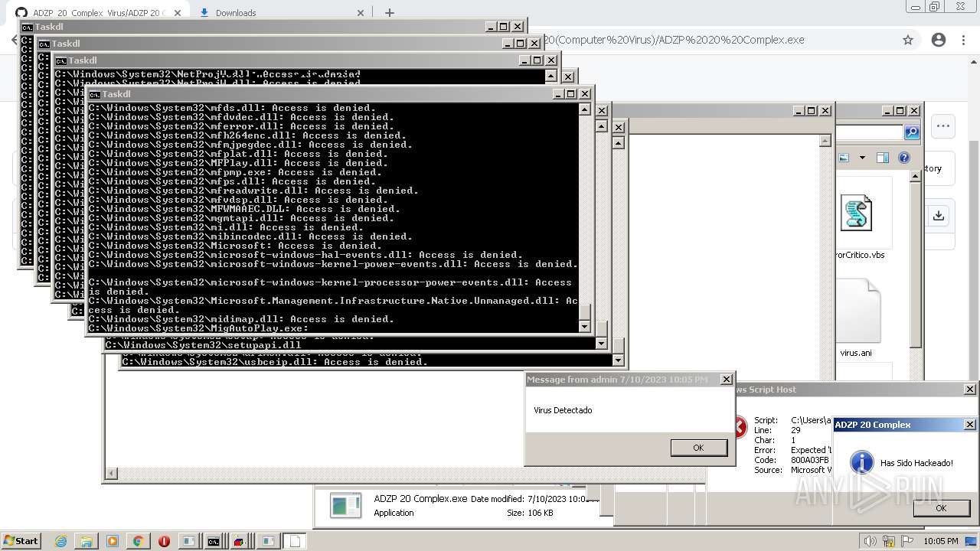
Task: Click the front Taskdl title bar system icon
Action: point(95,94)
